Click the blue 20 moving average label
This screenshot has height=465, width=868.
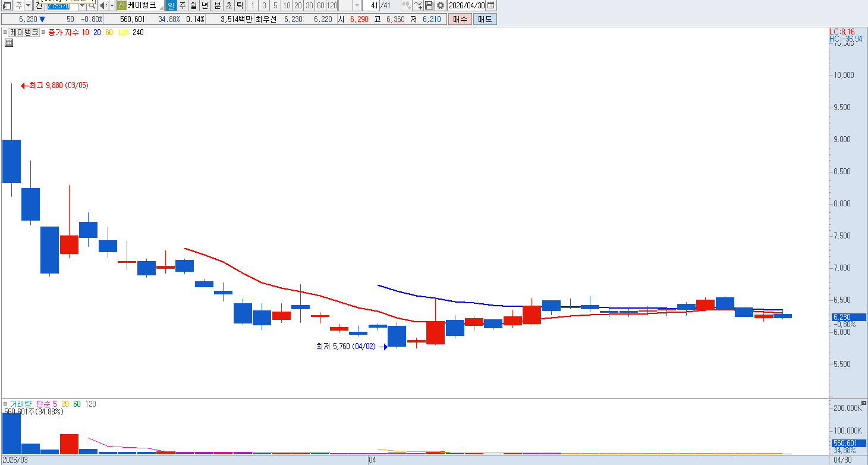pos(97,32)
